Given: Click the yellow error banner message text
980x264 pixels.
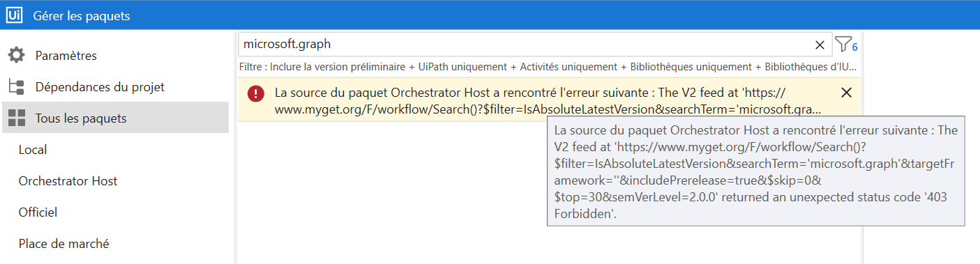Looking at the screenshot, I should pyautogui.click(x=548, y=101).
